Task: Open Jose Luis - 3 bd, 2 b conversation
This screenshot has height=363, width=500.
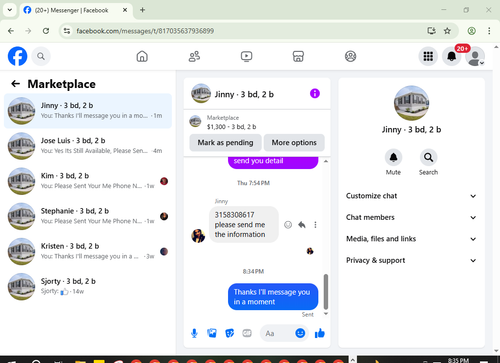Action: pos(88,146)
